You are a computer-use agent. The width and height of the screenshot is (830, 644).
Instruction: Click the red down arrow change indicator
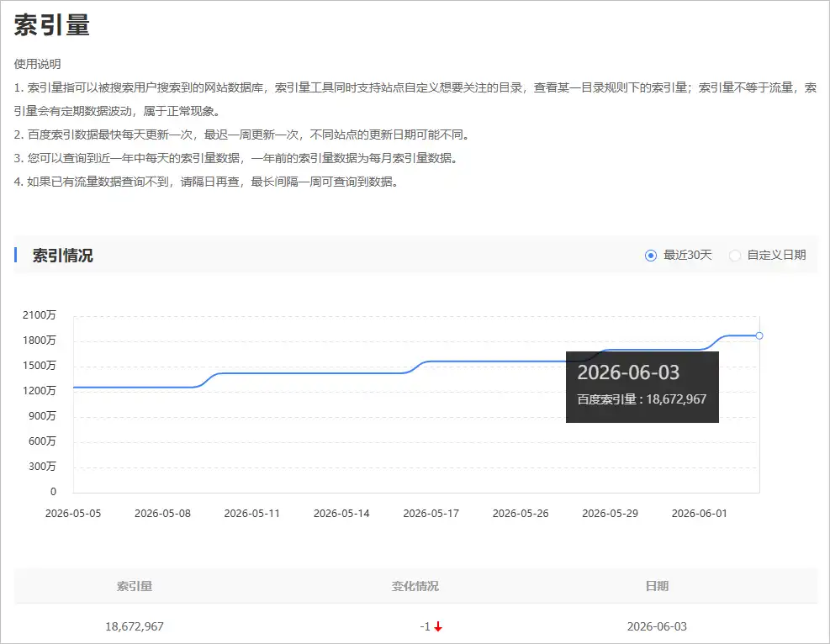click(438, 626)
